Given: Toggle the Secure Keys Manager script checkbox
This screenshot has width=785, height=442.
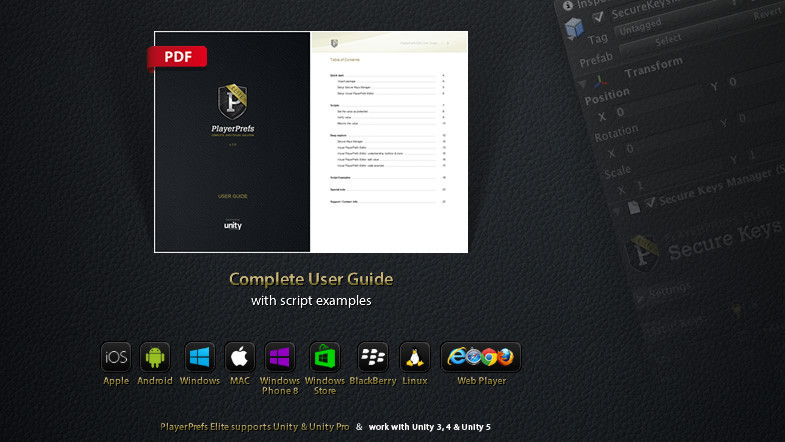Looking at the screenshot, I should point(650,202).
